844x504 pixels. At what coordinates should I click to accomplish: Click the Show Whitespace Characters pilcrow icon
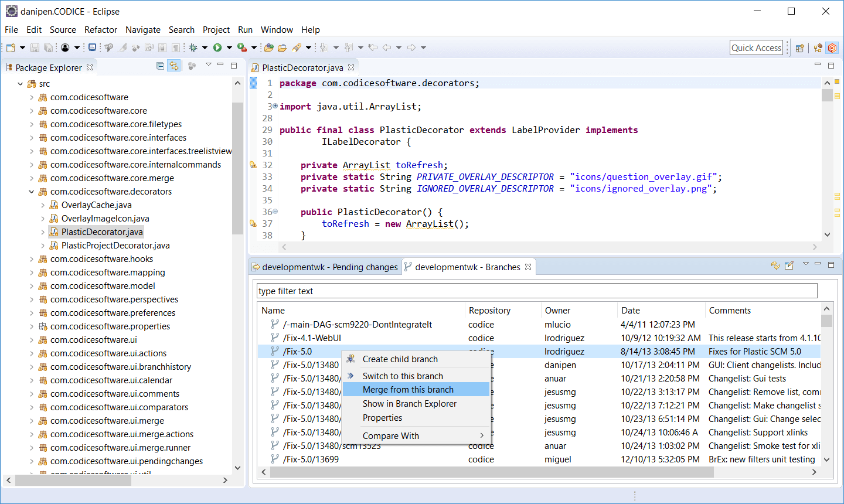pyautogui.click(x=176, y=47)
